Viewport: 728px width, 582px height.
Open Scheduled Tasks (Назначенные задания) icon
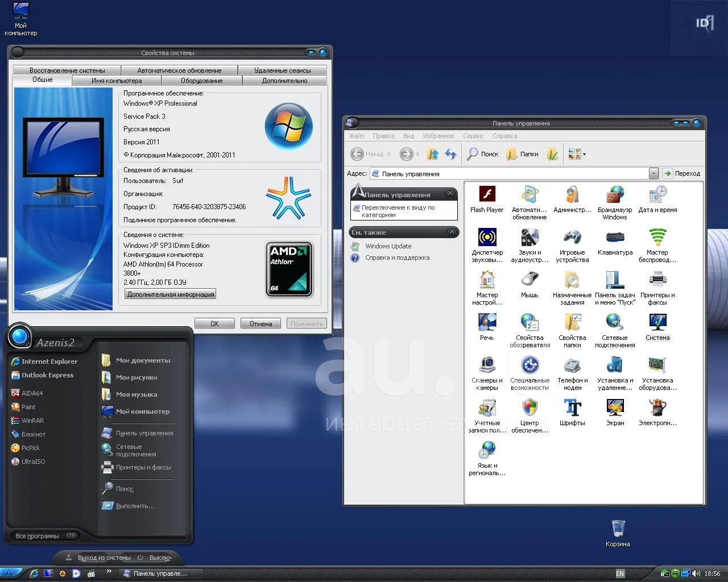pos(572,288)
